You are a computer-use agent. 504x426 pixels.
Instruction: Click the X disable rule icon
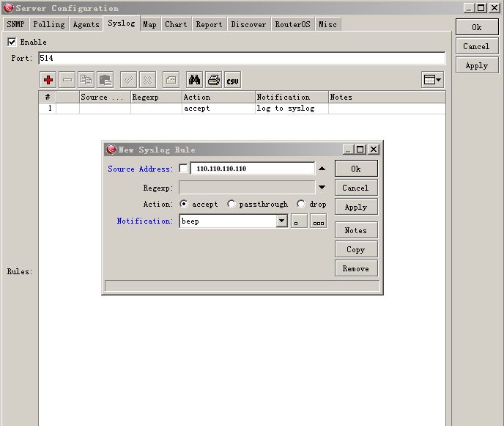tap(147, 80)
